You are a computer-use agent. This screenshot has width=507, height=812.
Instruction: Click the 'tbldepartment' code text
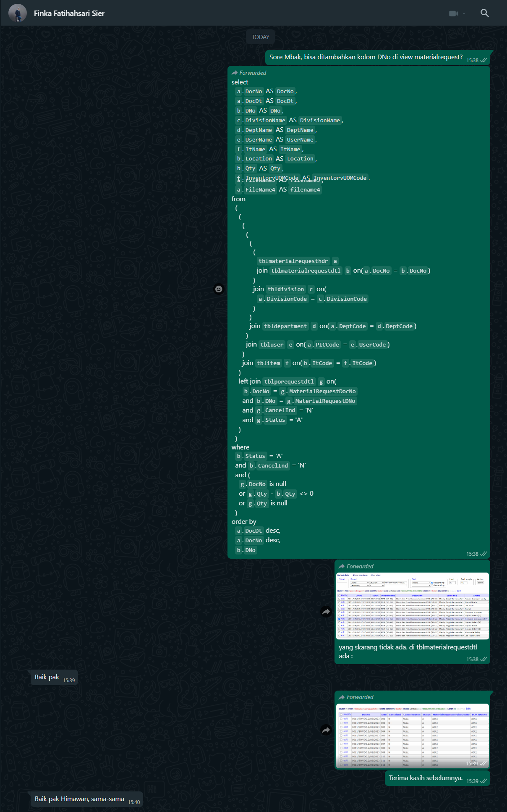pos(285,326)
